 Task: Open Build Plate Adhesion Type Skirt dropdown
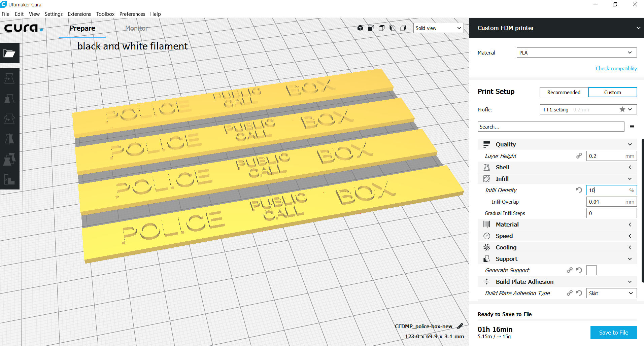[x=611, y=293]
